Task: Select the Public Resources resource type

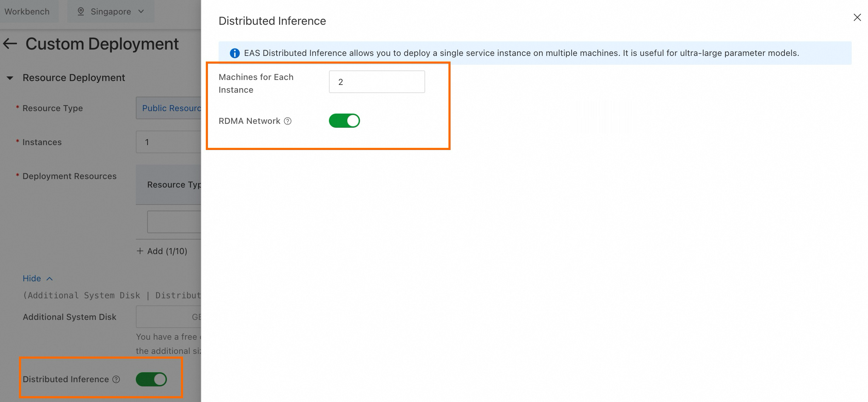Action: (171, 108)
